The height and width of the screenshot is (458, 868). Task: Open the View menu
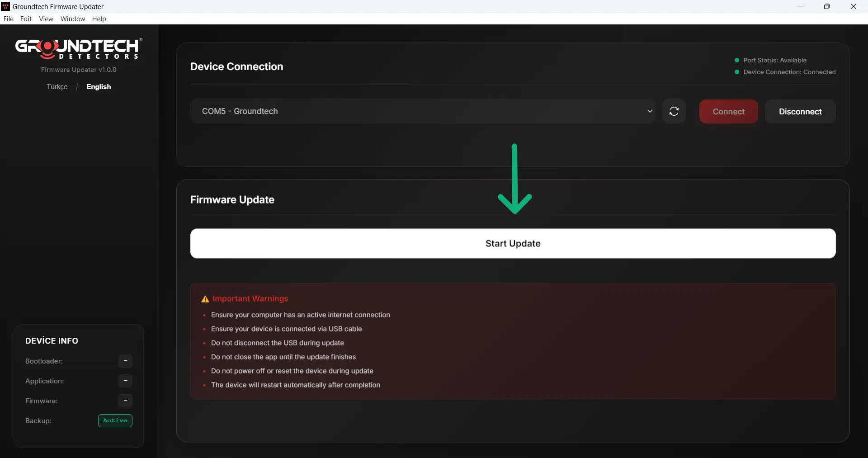46,19
